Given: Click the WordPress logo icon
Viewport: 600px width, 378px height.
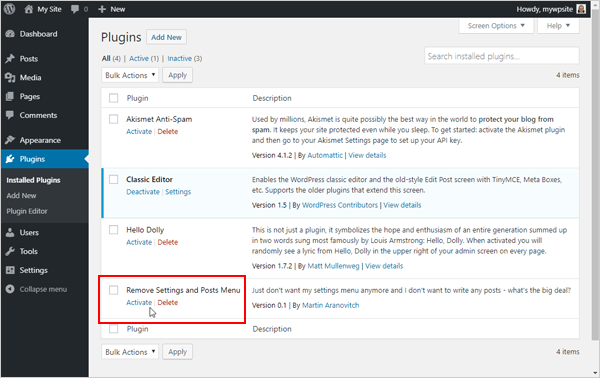Looking at the screenshot, I should [x=10, y=9].
